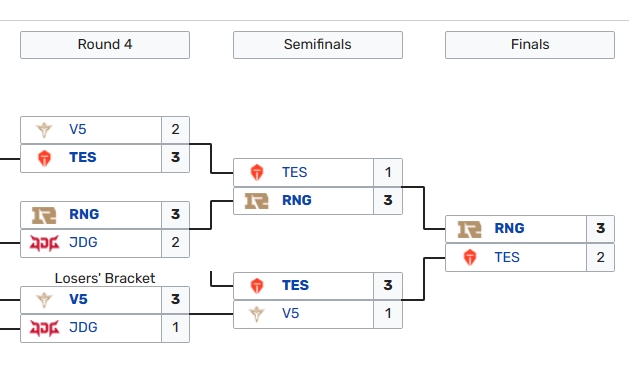Click RNG logo in upper Semifinals match
Image resolution: width=629 pixels, height=381 pixels.
tap(257, 201)
